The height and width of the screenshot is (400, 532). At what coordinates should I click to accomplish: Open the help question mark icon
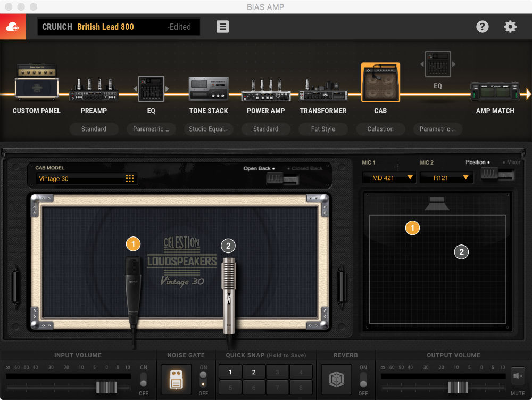[x=482, y=27]
